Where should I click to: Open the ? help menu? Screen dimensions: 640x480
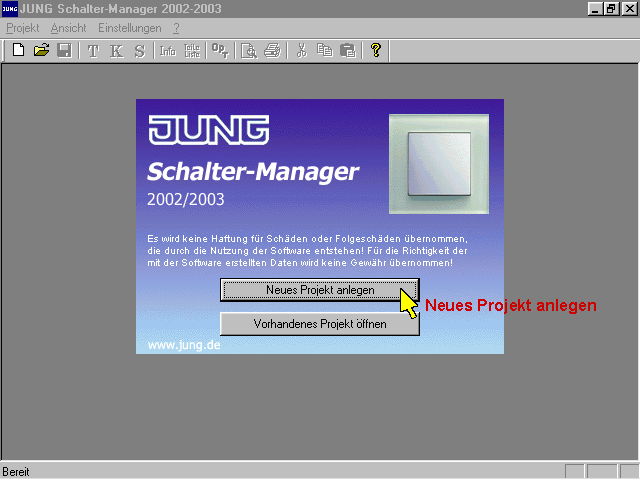coord(176,28)
